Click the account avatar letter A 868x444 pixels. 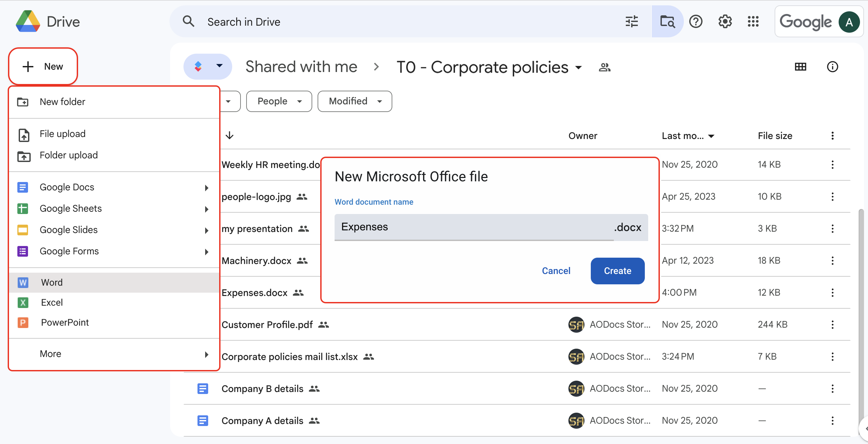point(849,22)
